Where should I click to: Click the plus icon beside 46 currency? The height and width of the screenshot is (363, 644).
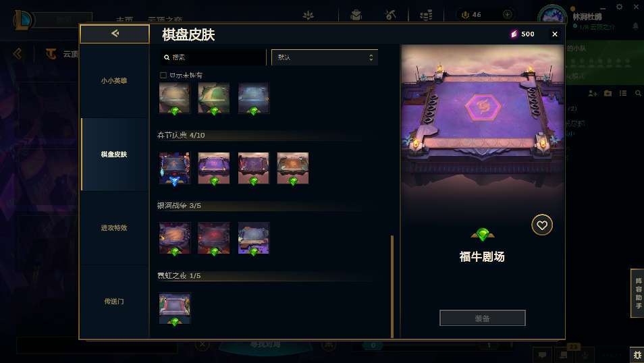pyautogui.click(x=507, y=15)
